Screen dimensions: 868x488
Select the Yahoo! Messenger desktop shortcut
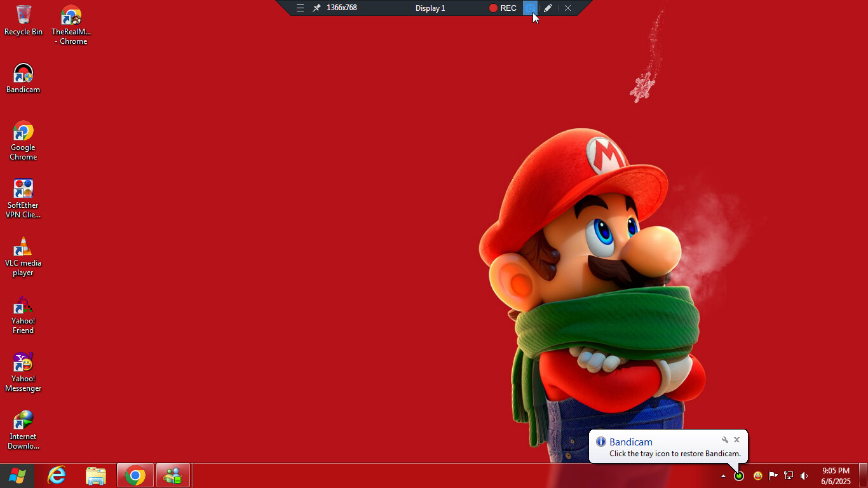click(x=24, y=372)
